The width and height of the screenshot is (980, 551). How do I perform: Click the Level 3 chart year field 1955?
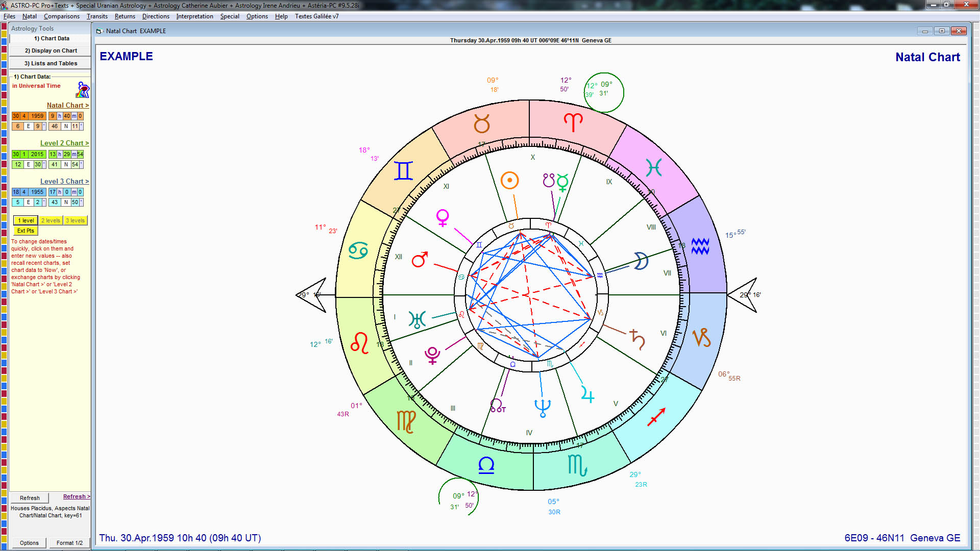pyautogui.click(x=37, y=192)
